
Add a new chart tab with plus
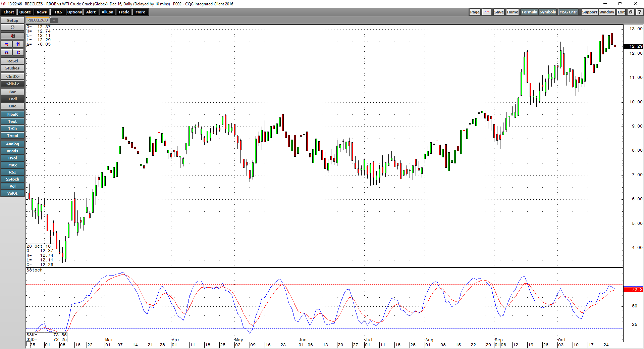[x=54, y=20]
